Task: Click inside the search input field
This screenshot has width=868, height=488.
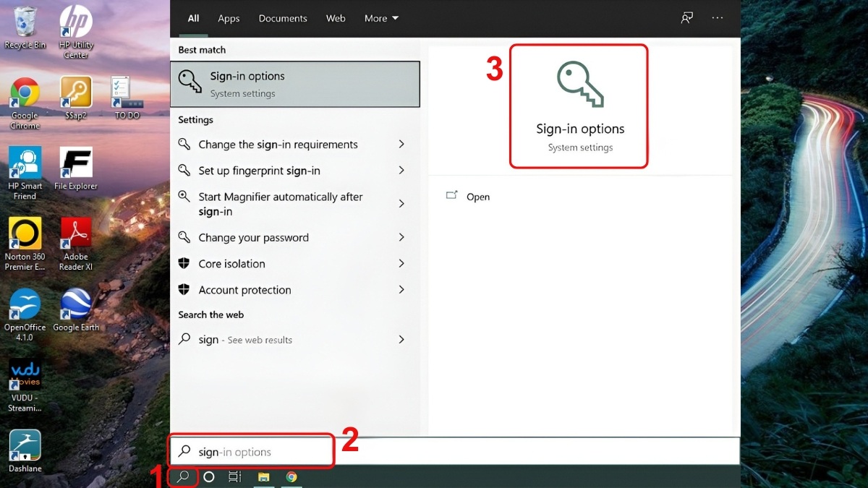Action: click(x=253, y=450)
